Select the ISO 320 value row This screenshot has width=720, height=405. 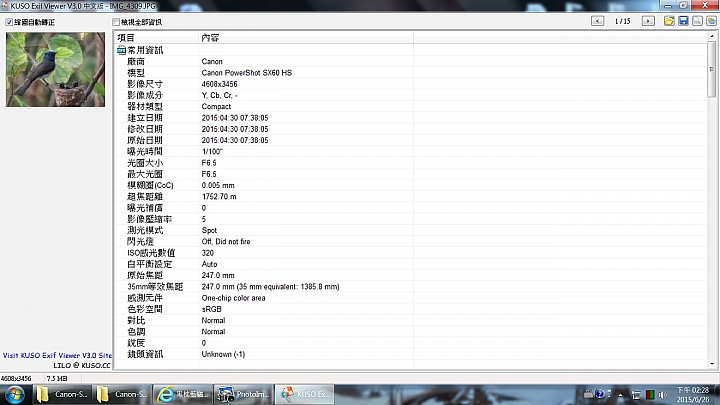(x=411, y=253)
